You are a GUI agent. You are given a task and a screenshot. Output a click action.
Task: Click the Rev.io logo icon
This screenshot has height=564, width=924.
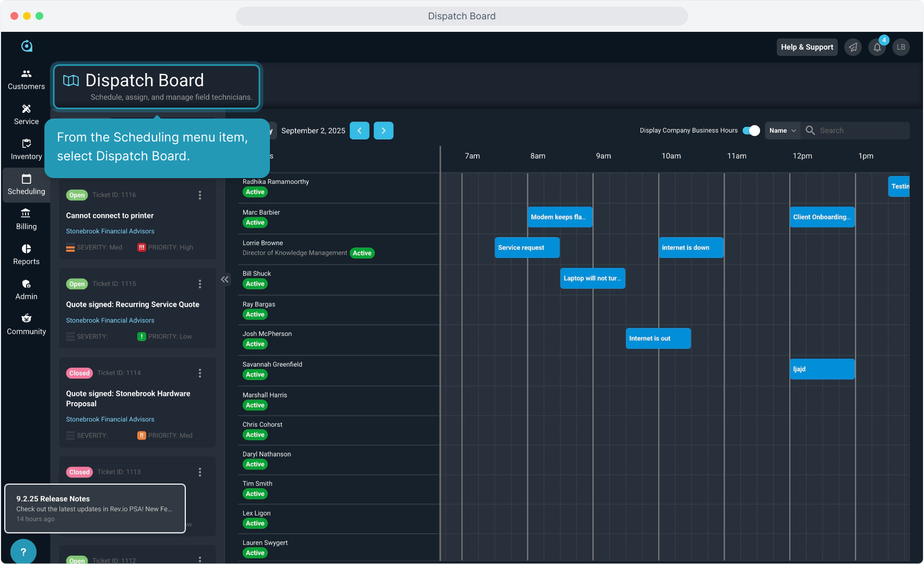coord(27,46)
